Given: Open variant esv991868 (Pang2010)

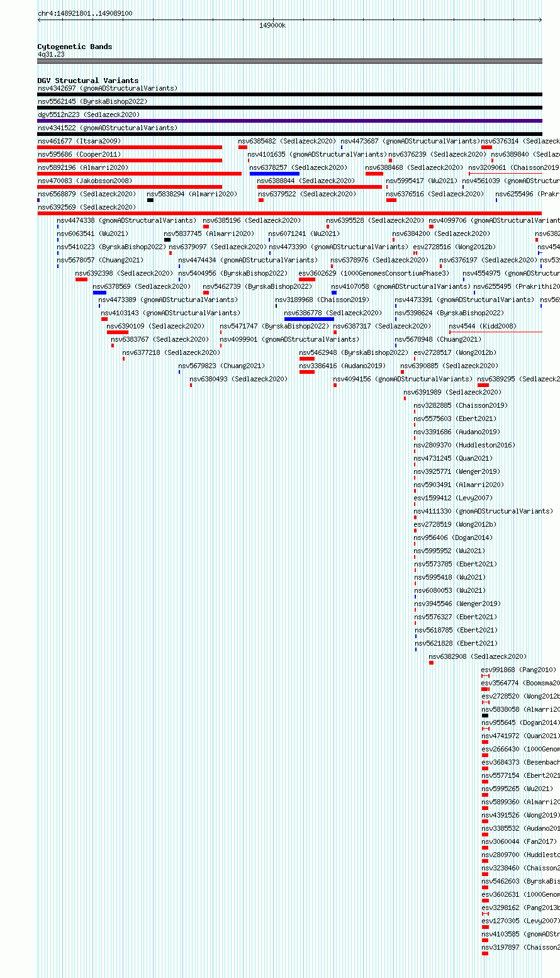Looking at the screenshot, I should (x=519, y=670).
